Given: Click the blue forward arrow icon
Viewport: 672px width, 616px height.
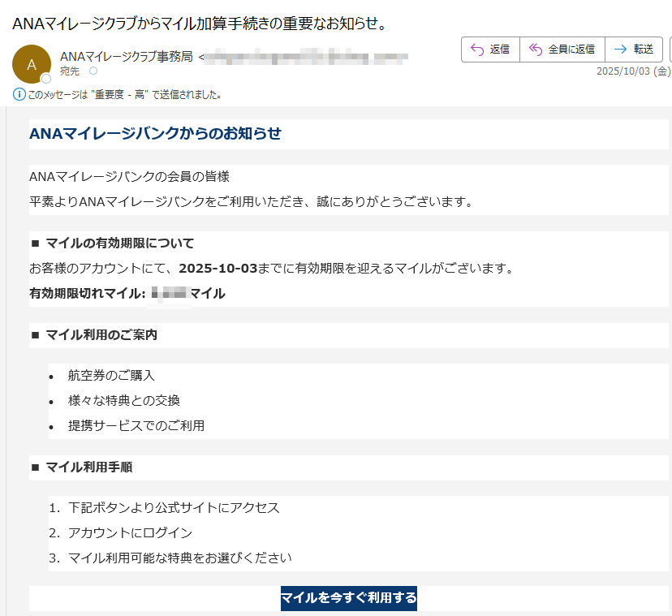Looking at the screenshot, I should point(621,49).
